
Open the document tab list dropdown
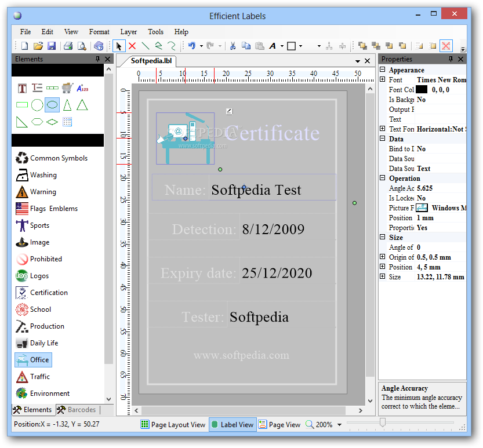[x=357, y=61]
